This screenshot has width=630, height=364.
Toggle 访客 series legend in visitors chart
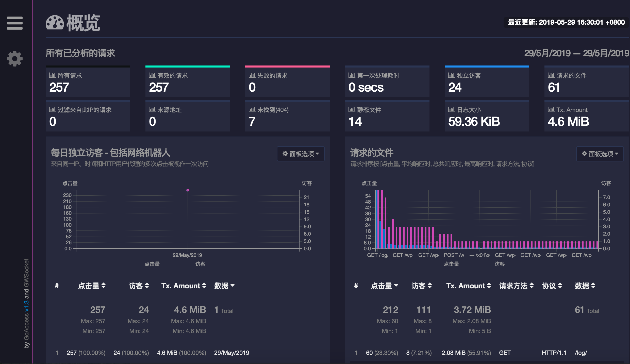(200, 264)
